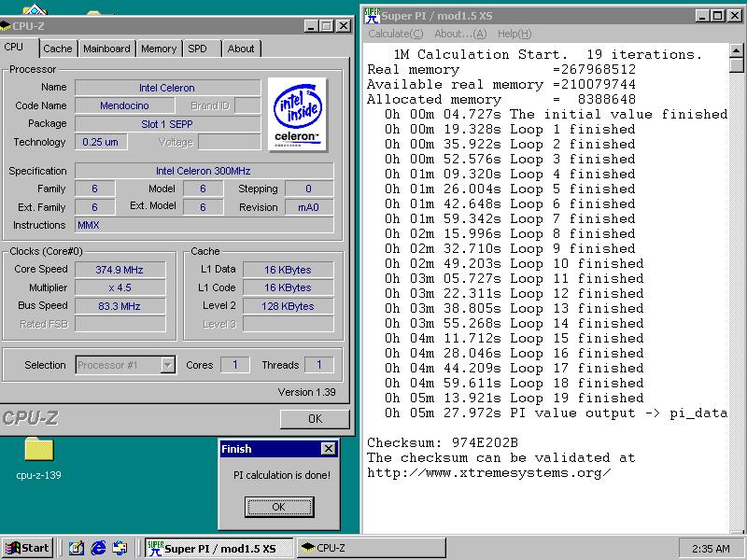Click the L1 Code value 16 KBytes

[x=288, y=287]
